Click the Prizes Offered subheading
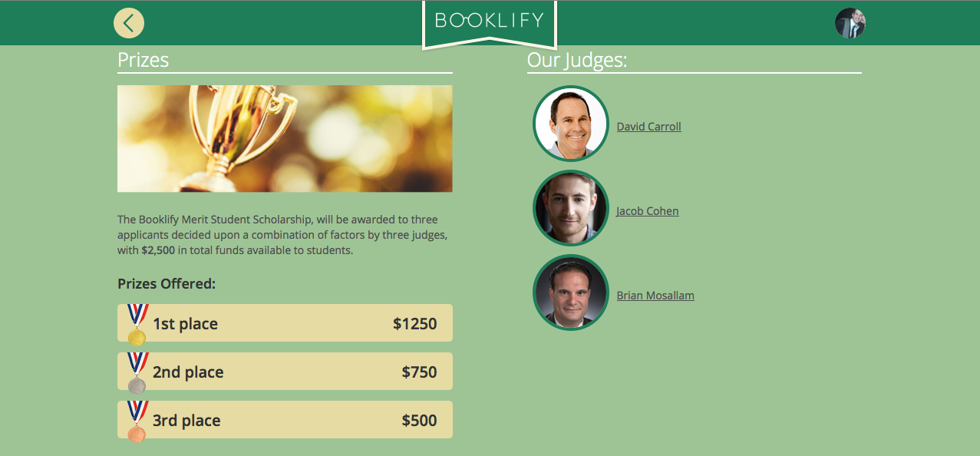980x456 pixels. (x=167, y=284)
